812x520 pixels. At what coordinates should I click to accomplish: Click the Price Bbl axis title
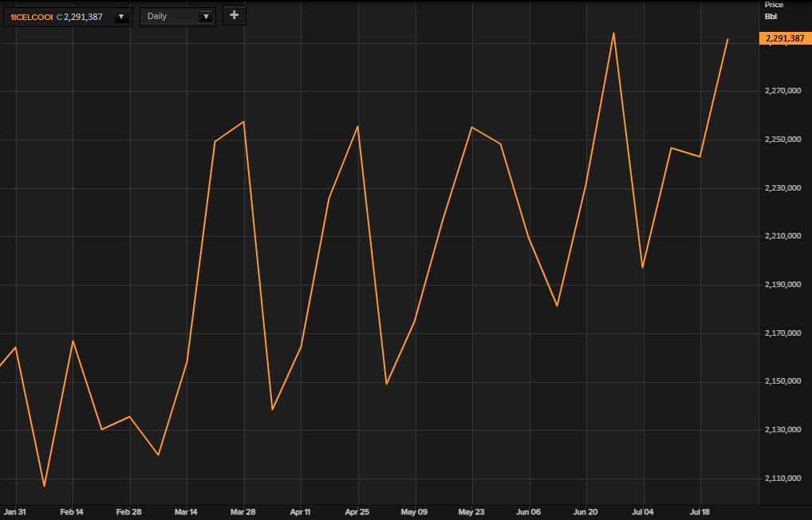tap(774, 10)
